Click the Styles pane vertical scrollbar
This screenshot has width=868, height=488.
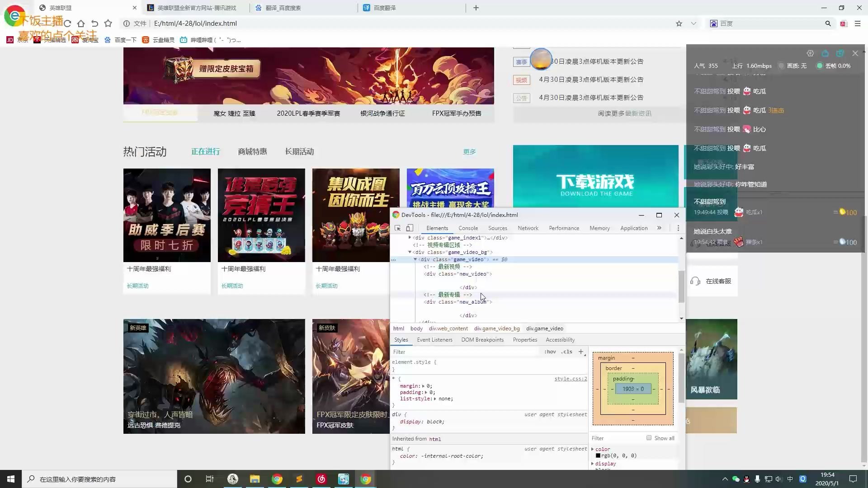[681, 378]
